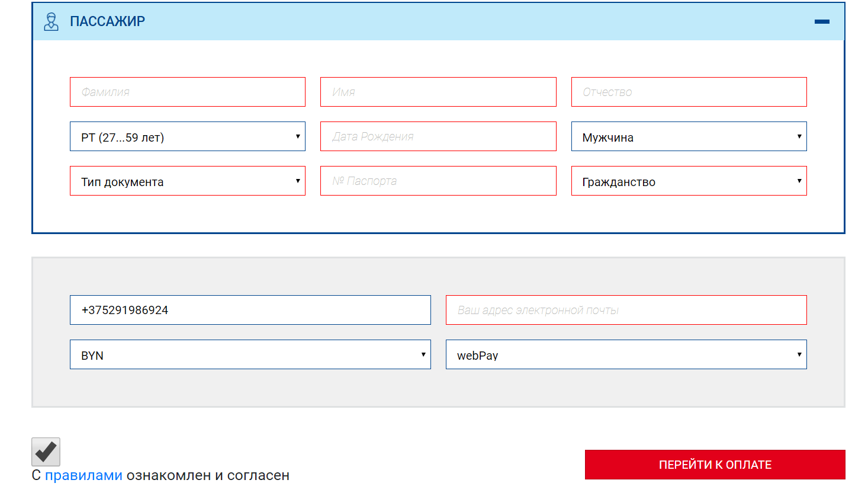The width and height of the screenshot is (868, 499).
Task: Click into the Отчество text field
Action: coord(689,92)
